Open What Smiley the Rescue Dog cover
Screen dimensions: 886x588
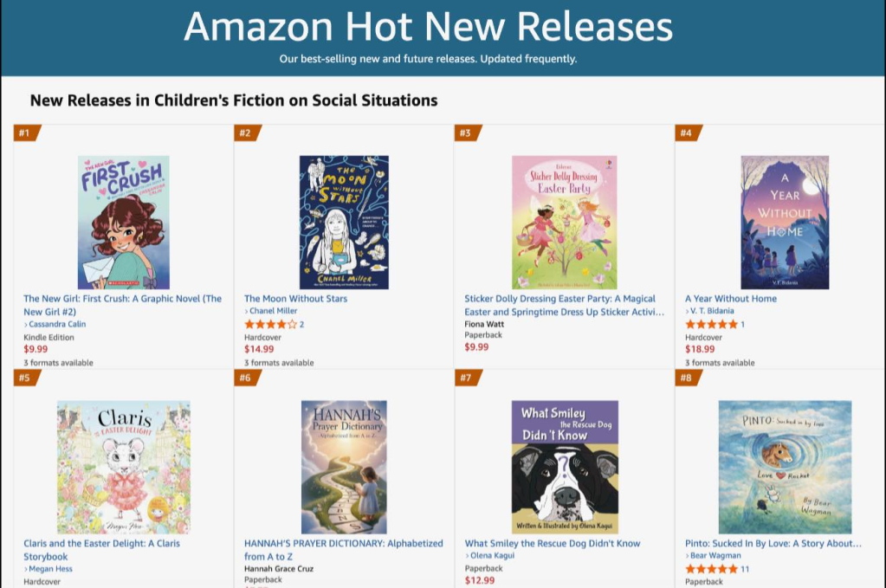[x=564, y=467]
